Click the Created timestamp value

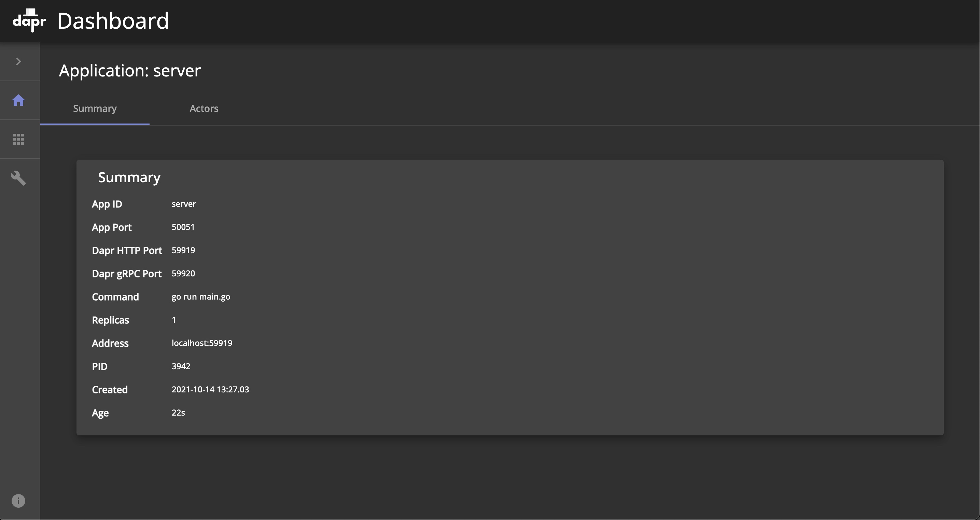click(210, 390)
